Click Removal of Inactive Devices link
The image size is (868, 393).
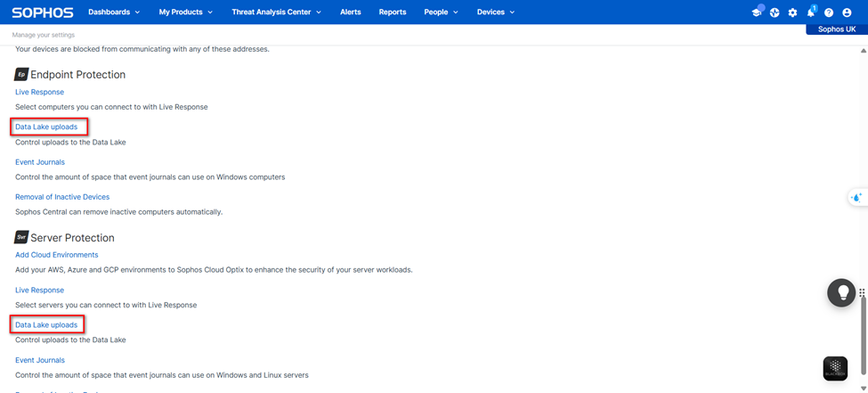(62, 197)
